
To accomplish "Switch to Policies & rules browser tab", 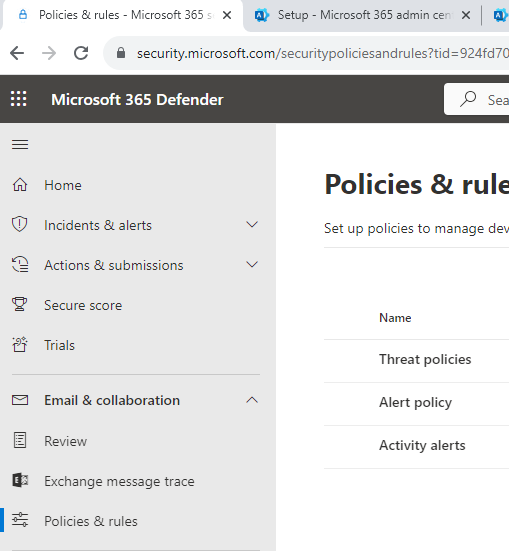I will [122, 15].
